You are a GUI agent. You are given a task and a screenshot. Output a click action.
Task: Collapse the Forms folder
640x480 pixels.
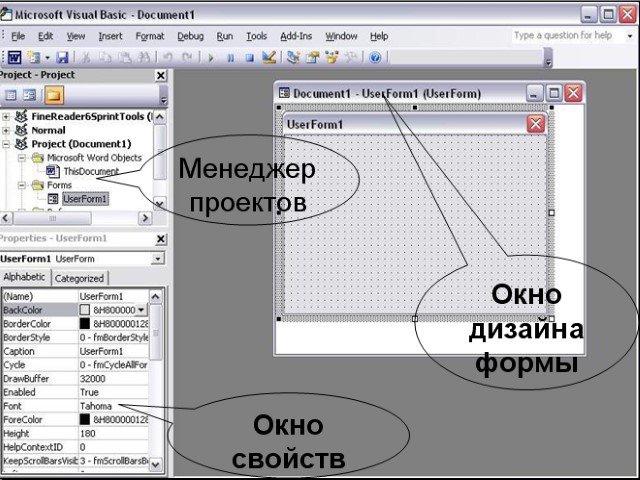pyautogui.click(x=22, y=185)
